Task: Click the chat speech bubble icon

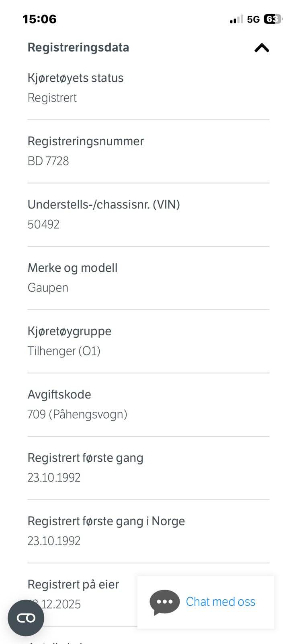Action: (164, 602)
